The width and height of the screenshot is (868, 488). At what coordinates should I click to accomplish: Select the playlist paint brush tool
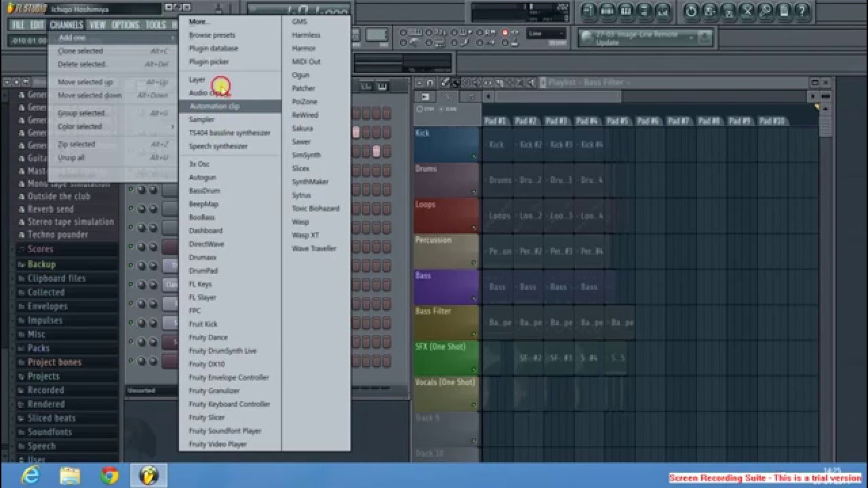pyautogui.click(x=456, y=83)
